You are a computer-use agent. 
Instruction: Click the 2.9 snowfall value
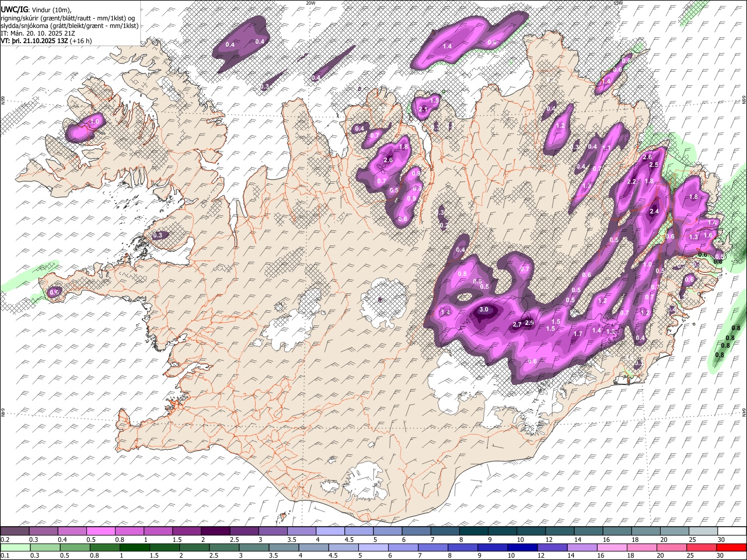coord(529,323)
